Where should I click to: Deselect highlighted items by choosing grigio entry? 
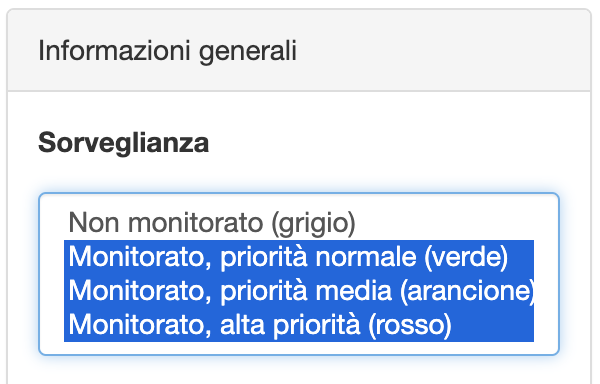[x=299, y=223]
